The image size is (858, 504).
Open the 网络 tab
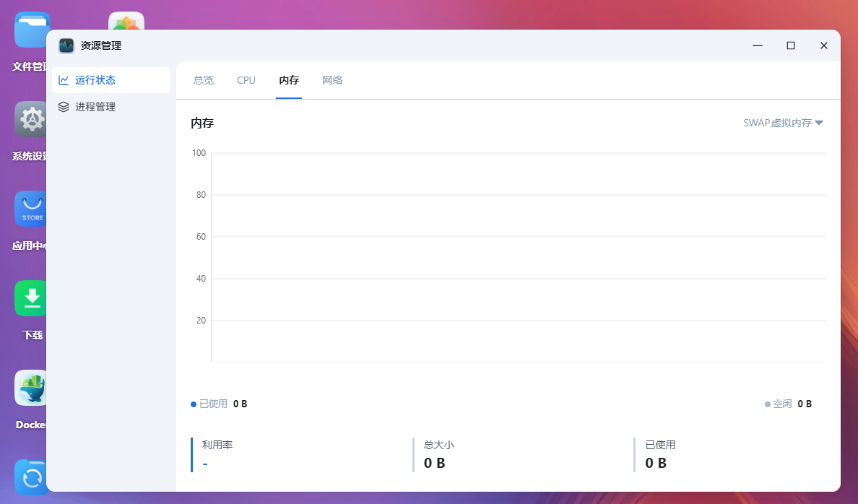coord(332,80)
